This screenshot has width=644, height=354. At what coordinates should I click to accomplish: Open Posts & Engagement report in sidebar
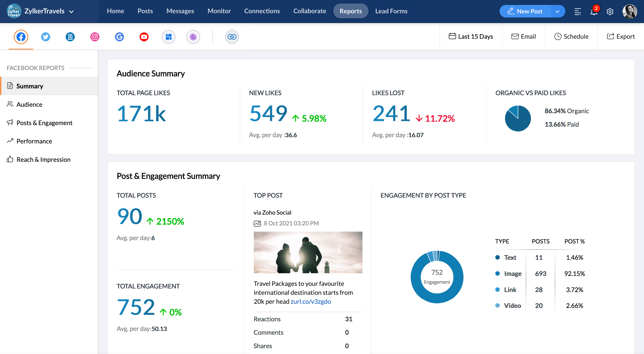coord(44,123)
